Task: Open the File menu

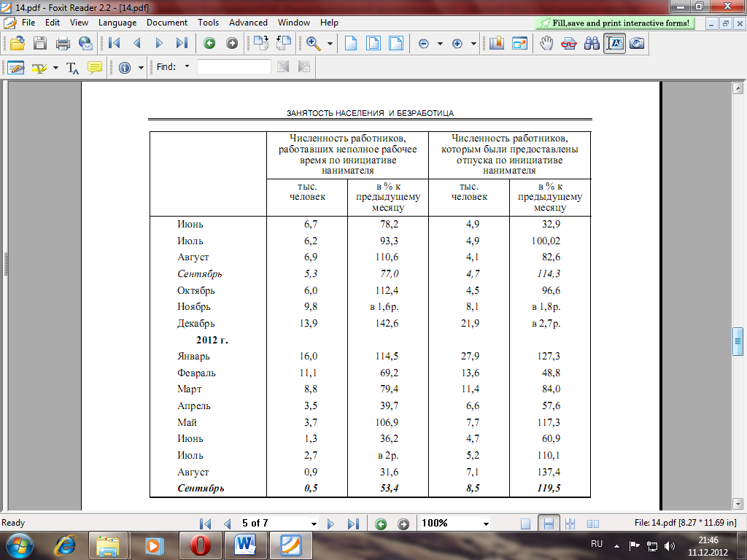Action: (x=28, y=23)
